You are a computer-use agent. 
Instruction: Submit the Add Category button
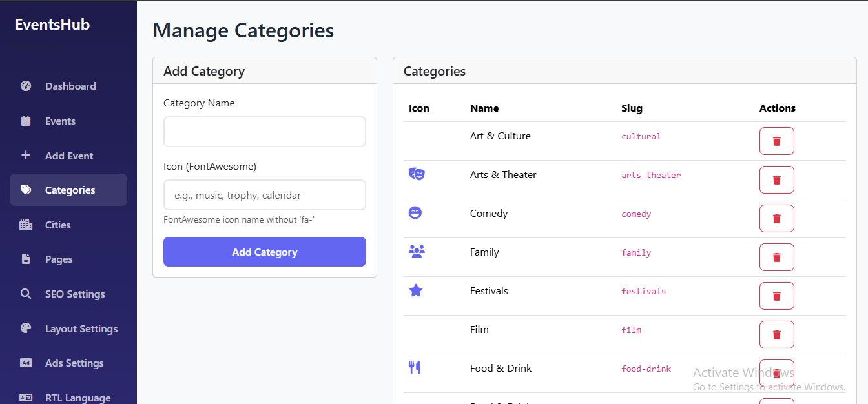coord(264,252)
